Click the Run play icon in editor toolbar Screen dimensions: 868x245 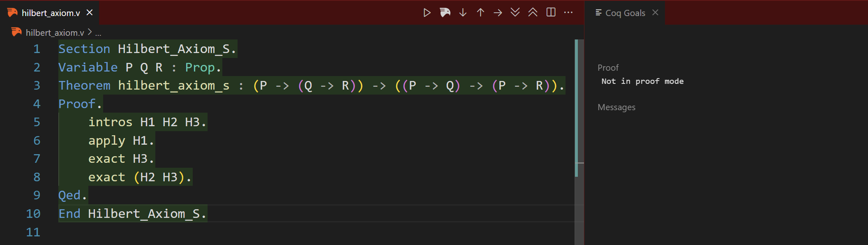click(x=427, y=13)
